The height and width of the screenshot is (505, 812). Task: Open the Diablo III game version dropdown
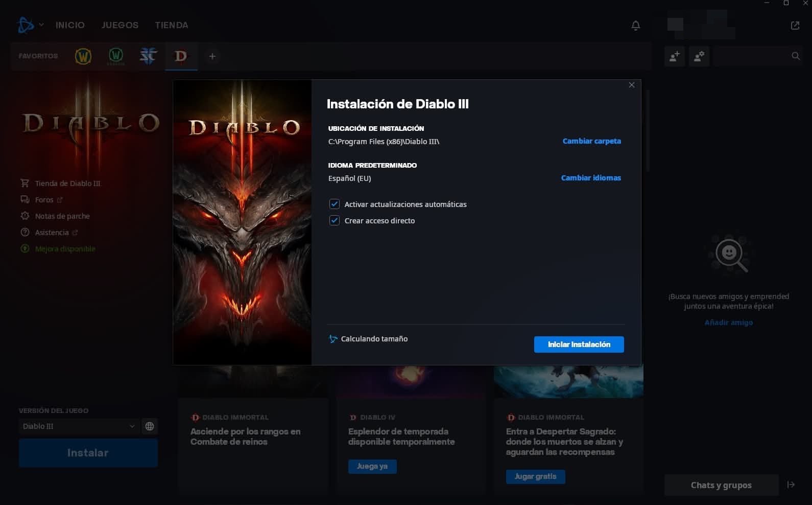click(78, 426)
